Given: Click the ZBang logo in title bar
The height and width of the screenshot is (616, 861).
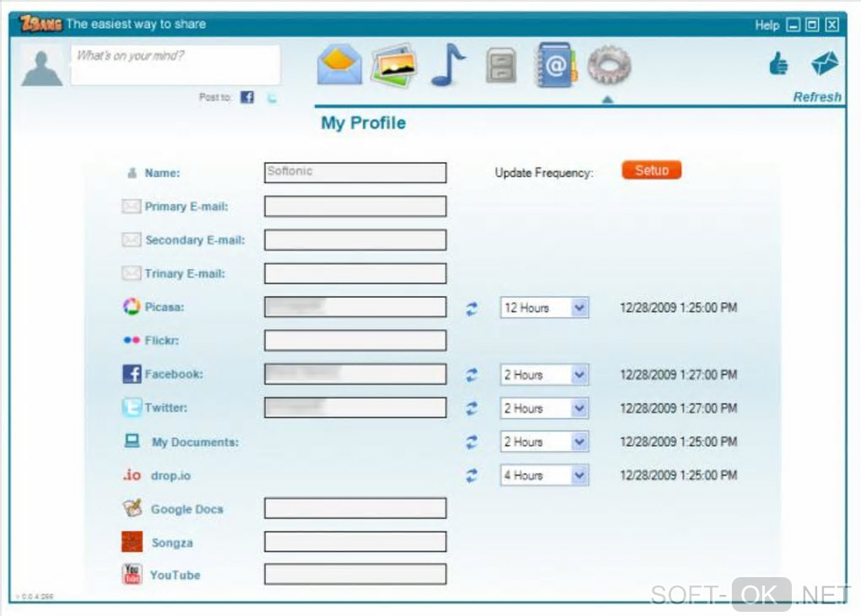Looking at the screenshot, I should tap(40, 24).
